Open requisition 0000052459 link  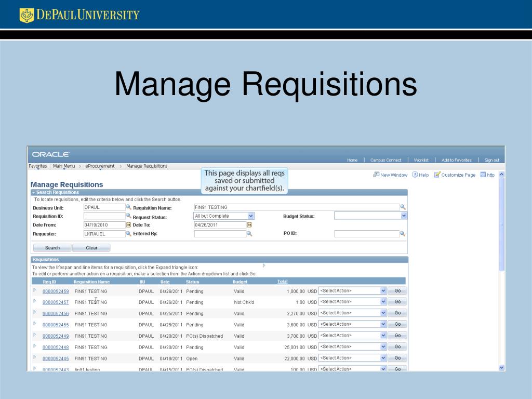(x=56, y=291)
